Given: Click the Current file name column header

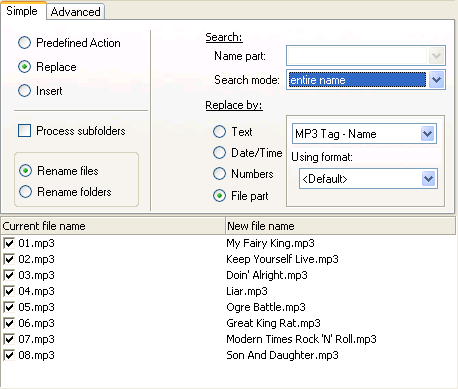Looking at the screenshot, I should coord(113,226).
